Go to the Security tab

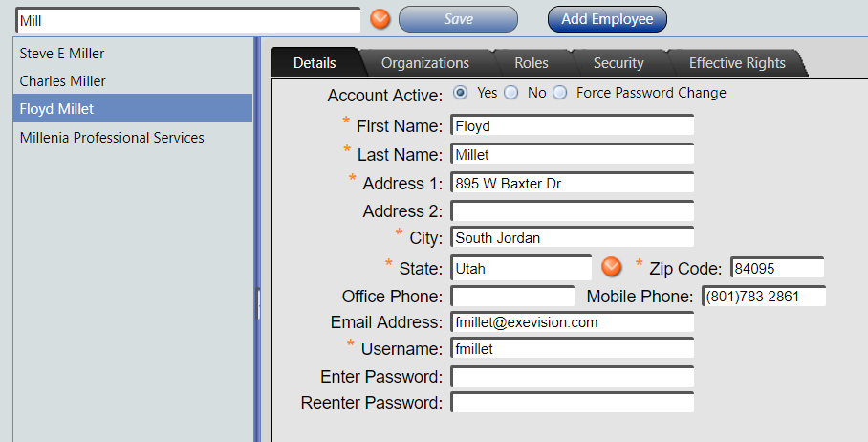click(x=618, y=63)
